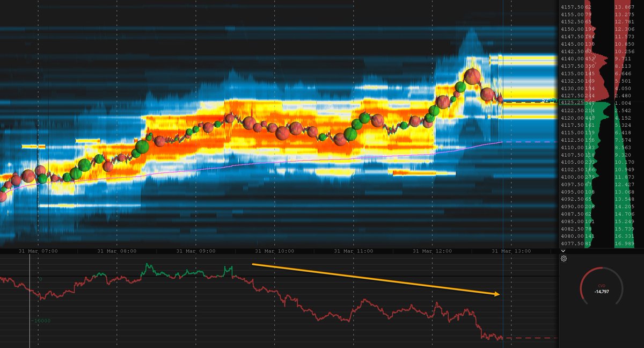644x348 pixels.
Task: Click the cumulative value 11.873
Action: (624, 177)
